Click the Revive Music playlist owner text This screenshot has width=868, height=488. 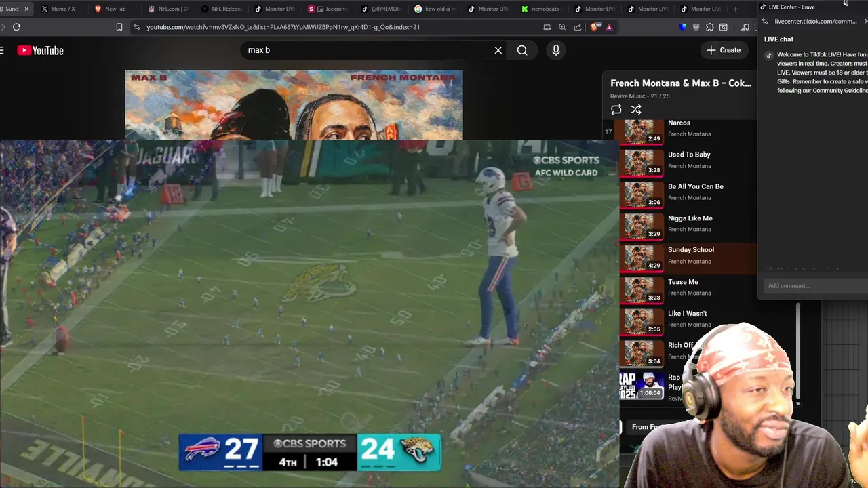click(627, 96)
